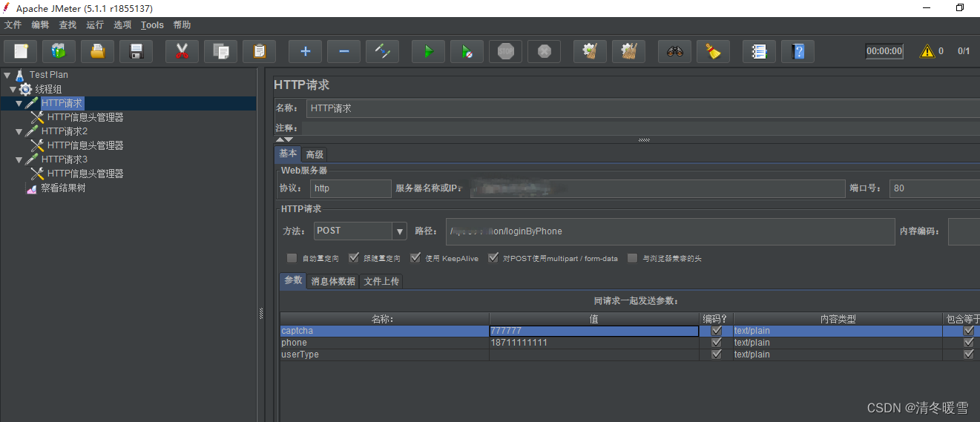The width and height of the screenshot is (980, 422).
Task: Expand all tree nodes with plus icon
Action: [x=305, y=51]
